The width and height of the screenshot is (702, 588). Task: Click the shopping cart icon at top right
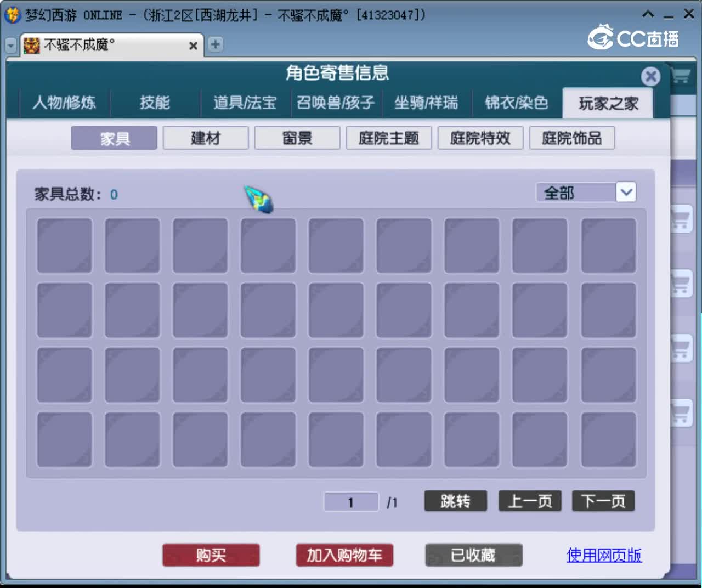point(681,76)
